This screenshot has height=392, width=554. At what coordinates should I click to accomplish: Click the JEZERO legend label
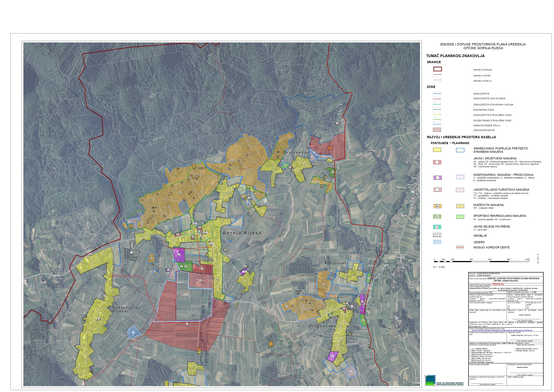pos(479,242)
